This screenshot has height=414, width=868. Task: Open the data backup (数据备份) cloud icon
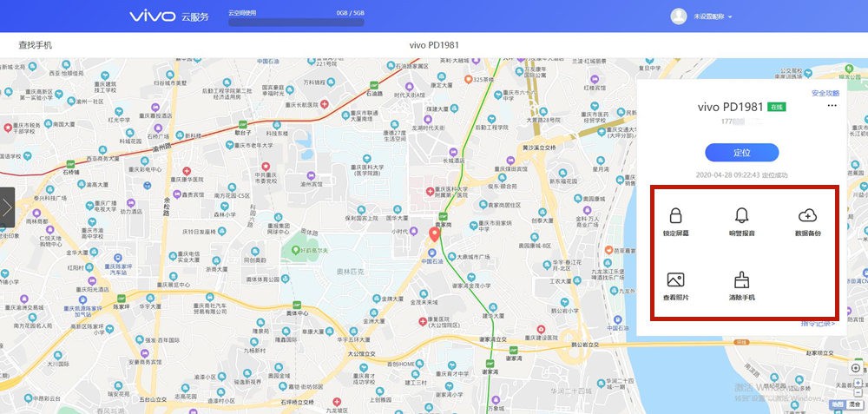pos(807,215)
